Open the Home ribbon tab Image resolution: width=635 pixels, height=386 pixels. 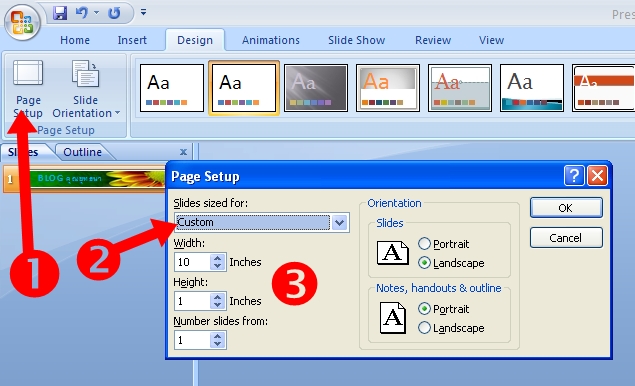(x=75, y=40)
